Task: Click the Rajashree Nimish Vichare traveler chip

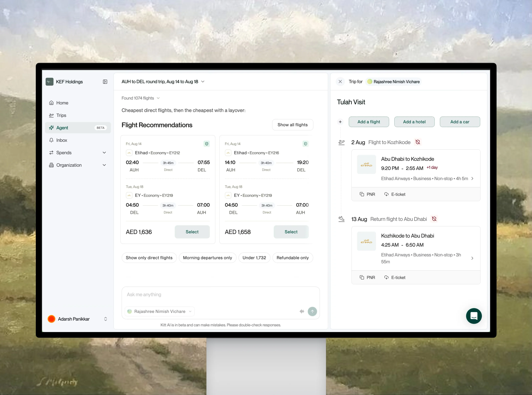Action: click(394, 82)
